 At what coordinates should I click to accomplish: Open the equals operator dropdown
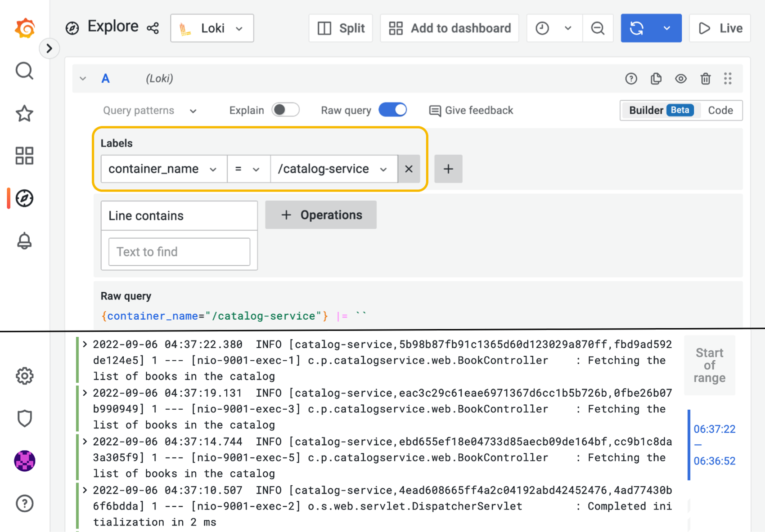[249, 169]
